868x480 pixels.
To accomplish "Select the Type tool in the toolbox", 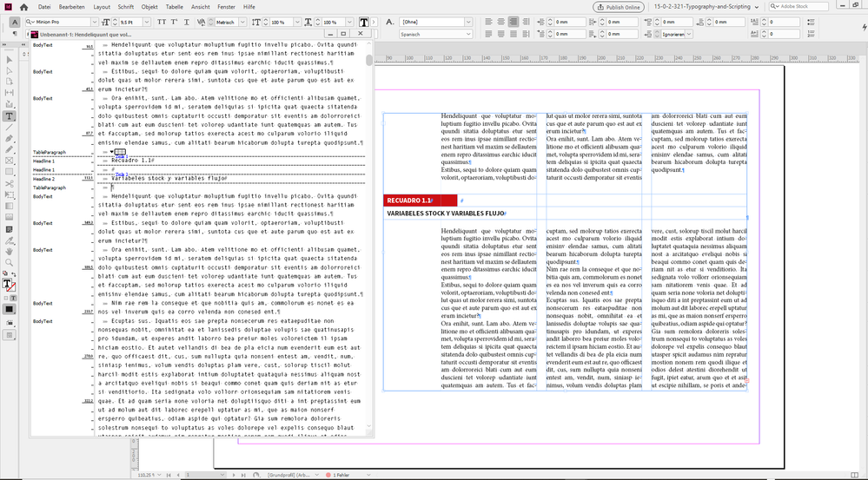I will (9, 115).
